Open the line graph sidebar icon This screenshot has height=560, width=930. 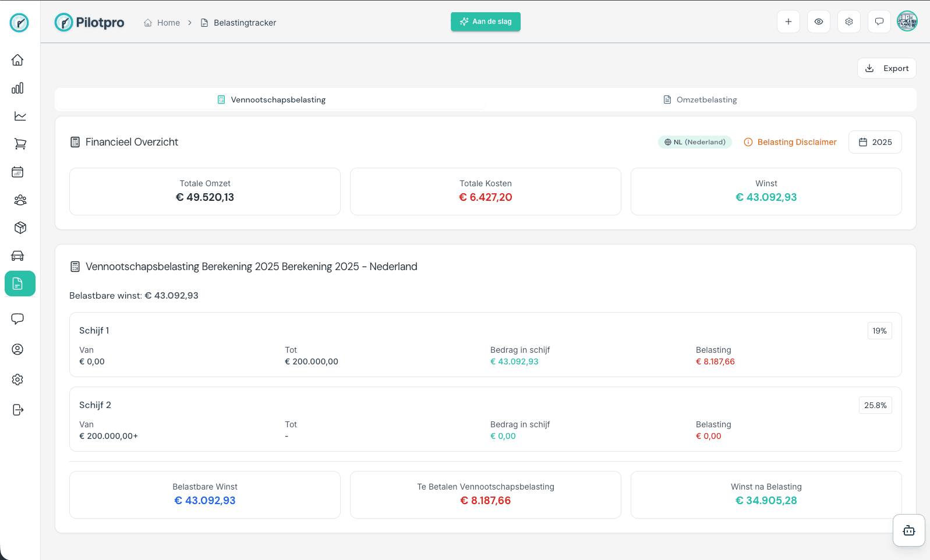(x=20, y=116)
